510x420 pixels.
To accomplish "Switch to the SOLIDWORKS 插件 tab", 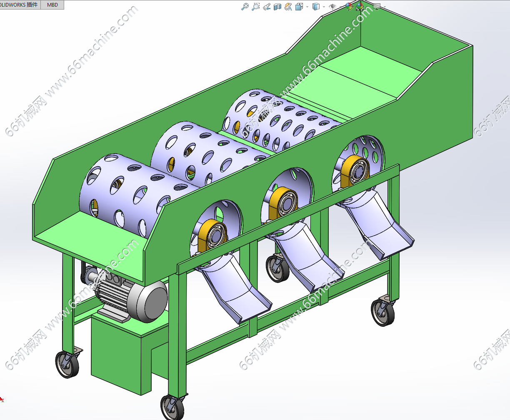I will [x=20, y=5].
